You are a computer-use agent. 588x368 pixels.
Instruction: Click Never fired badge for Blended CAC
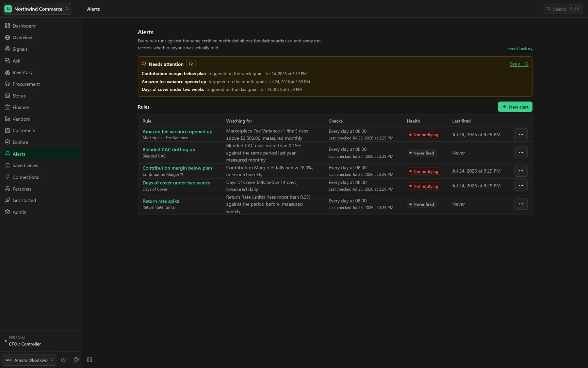[422, 153]
